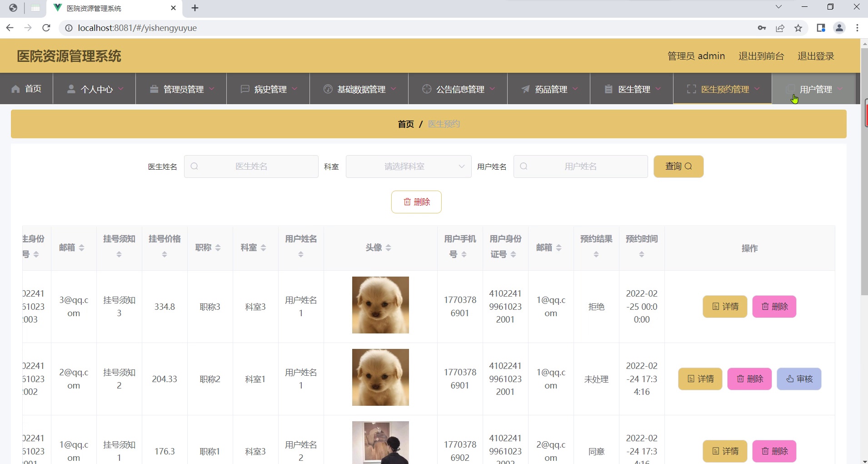Click 退出登录 in the header
868x464 pixels.
tap(816, 56)
